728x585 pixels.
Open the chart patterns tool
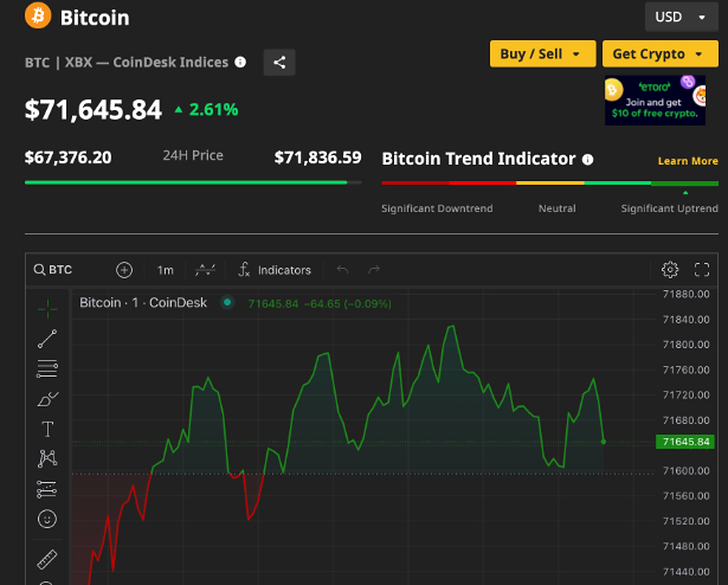point(47,458)
